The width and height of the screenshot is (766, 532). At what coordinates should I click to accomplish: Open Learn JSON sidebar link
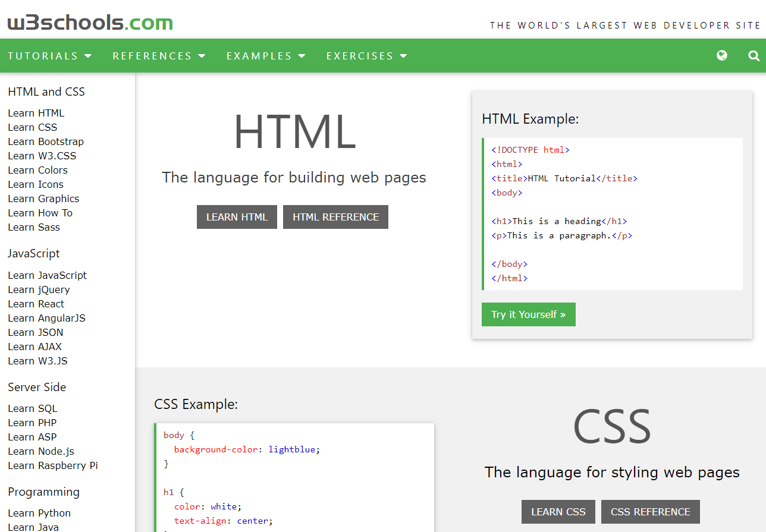[x=35, y=332]
